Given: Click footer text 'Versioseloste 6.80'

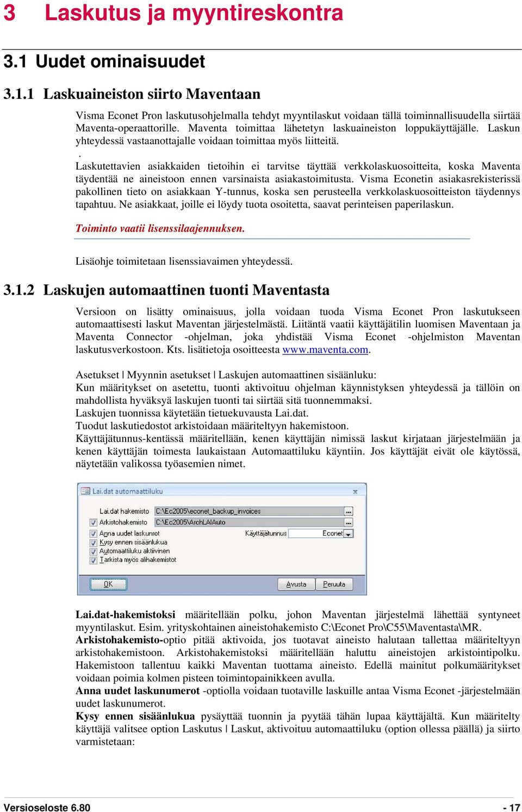Looking at the screenshot, I should coord(47,807).
